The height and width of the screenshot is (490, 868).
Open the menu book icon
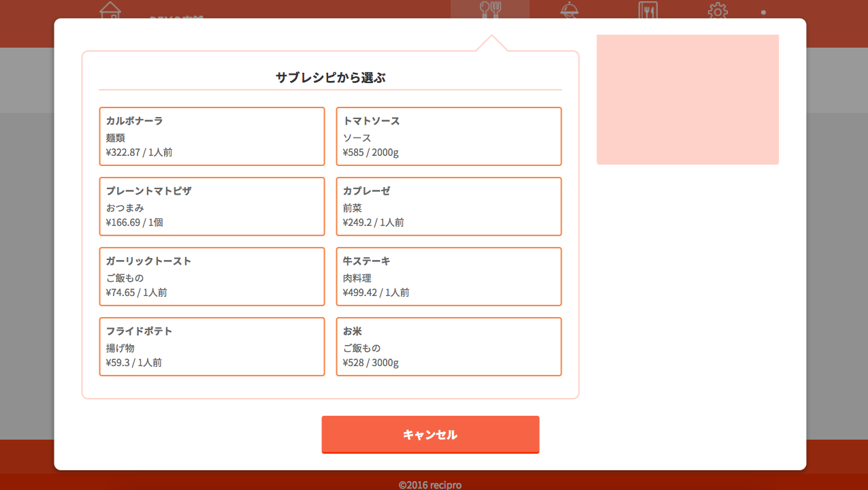coord(648,10)
